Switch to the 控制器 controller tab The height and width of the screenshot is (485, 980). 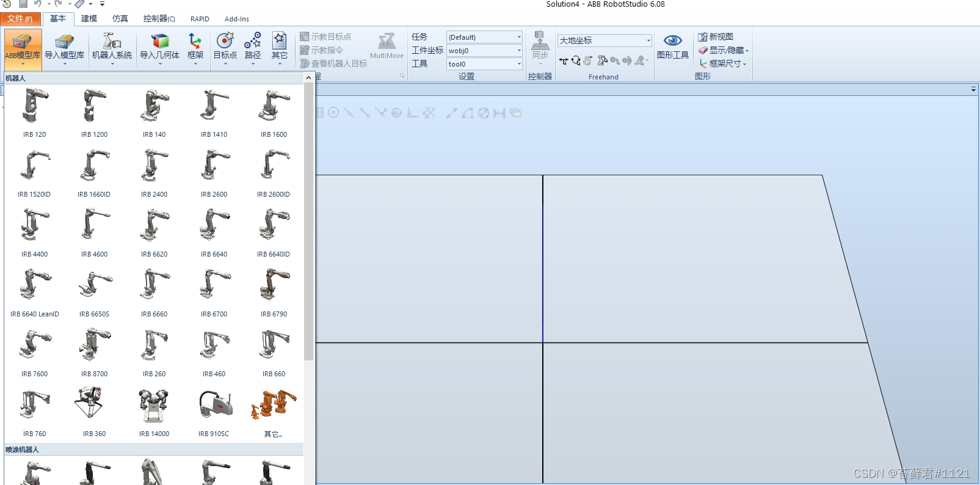pos(159,19)
